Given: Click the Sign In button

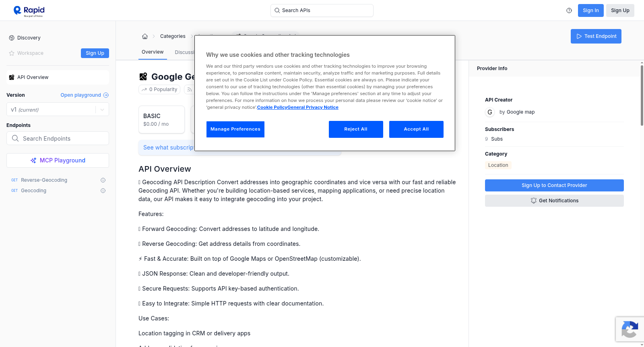Looking at the screenshot, I should click(590, 10).
